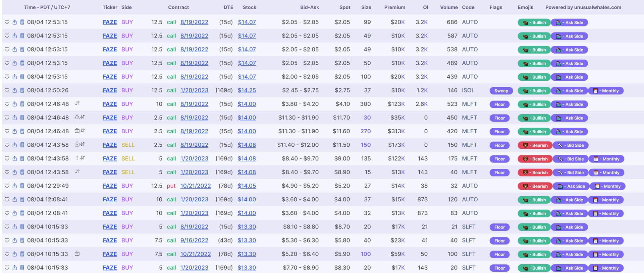Toggle heart on the row with volume 439
This screenshot has height=273, width=644.
(x=7, y=77)
